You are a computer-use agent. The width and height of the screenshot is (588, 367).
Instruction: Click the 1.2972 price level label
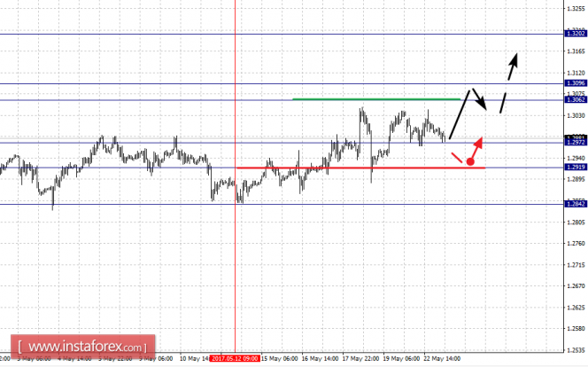576,142
